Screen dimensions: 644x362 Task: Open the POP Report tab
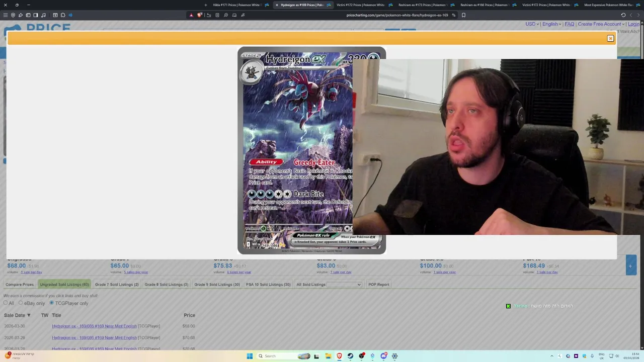tap(379, 285)
